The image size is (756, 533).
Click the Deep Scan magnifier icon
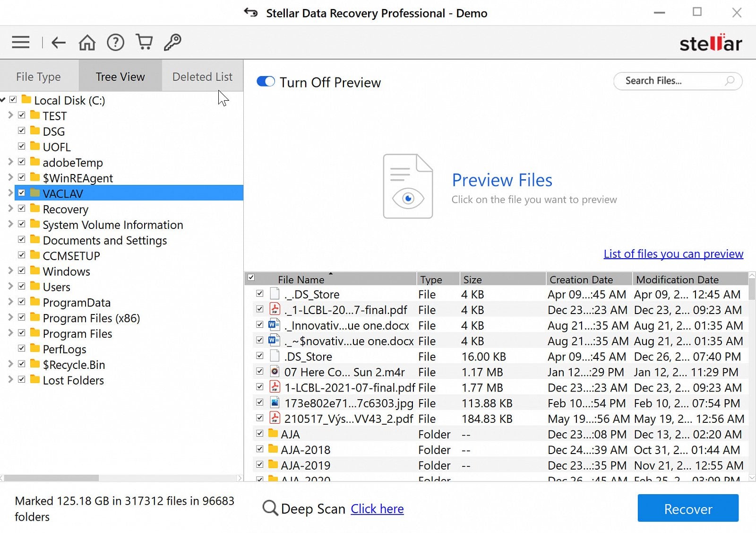tap(270, 508)
